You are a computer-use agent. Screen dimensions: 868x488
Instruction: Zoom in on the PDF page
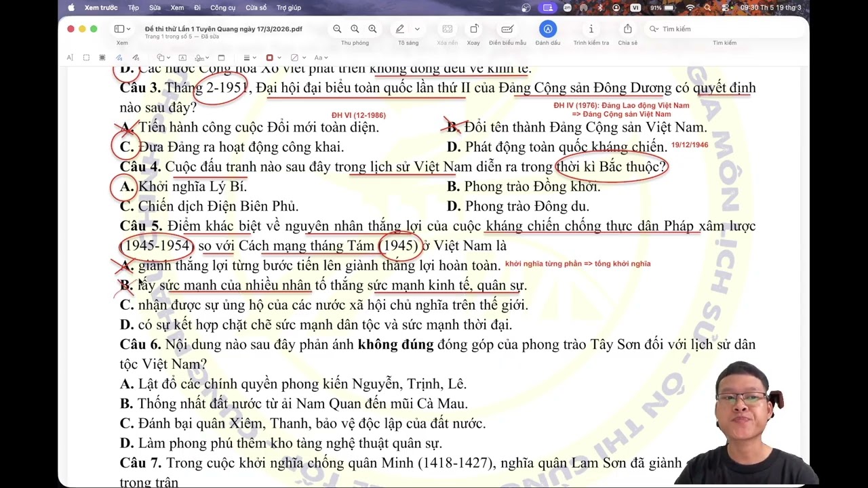[x=372, y=29]
